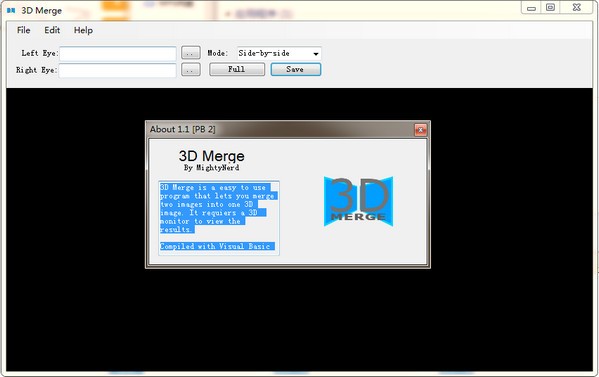This screenshot has height=377, width=599.
Task: Click the Right Eye file path field
Action: [118, 70]
